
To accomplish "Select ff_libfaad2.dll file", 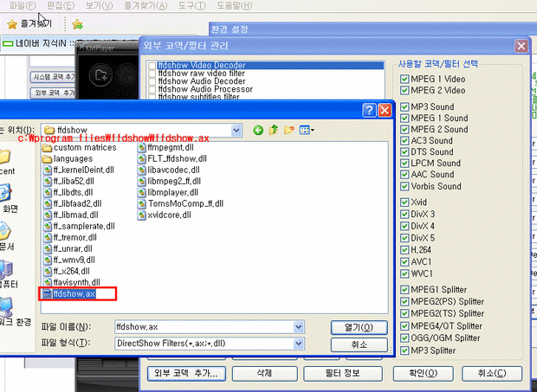I will tap(72, 204).
